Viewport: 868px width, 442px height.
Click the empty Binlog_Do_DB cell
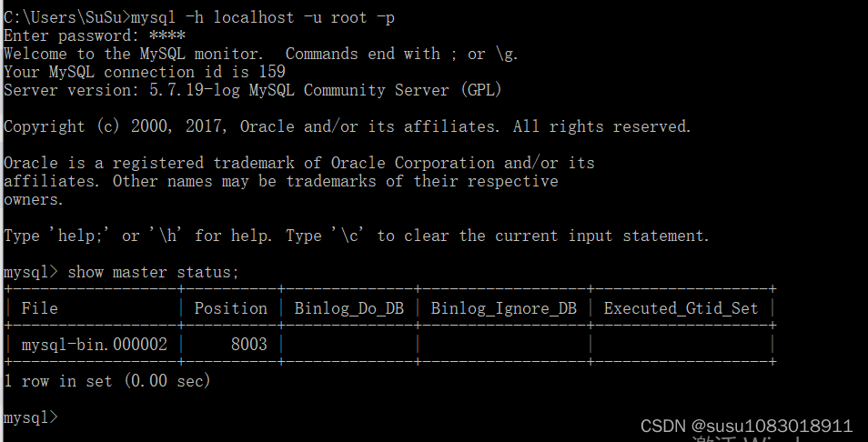[x=349, y=345]
